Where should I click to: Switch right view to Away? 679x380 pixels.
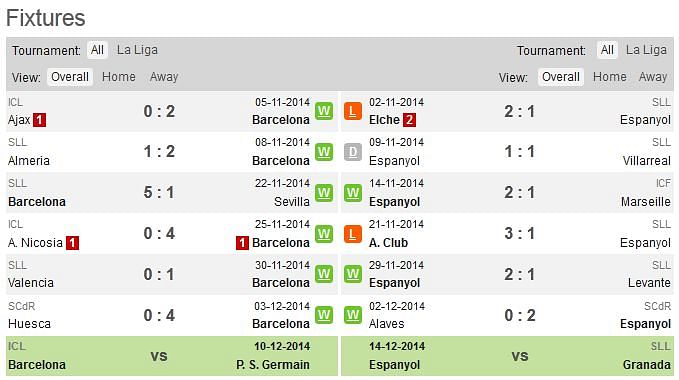(653, 77)
